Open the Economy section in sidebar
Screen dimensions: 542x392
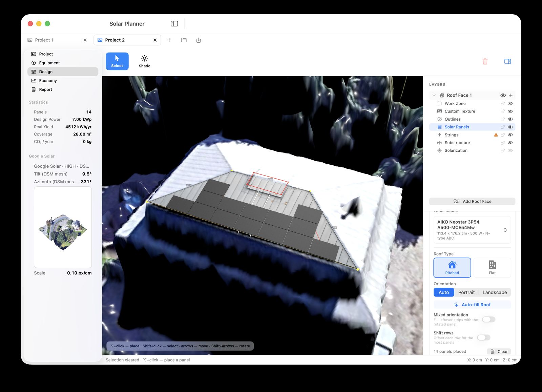(x=63, y=81)
